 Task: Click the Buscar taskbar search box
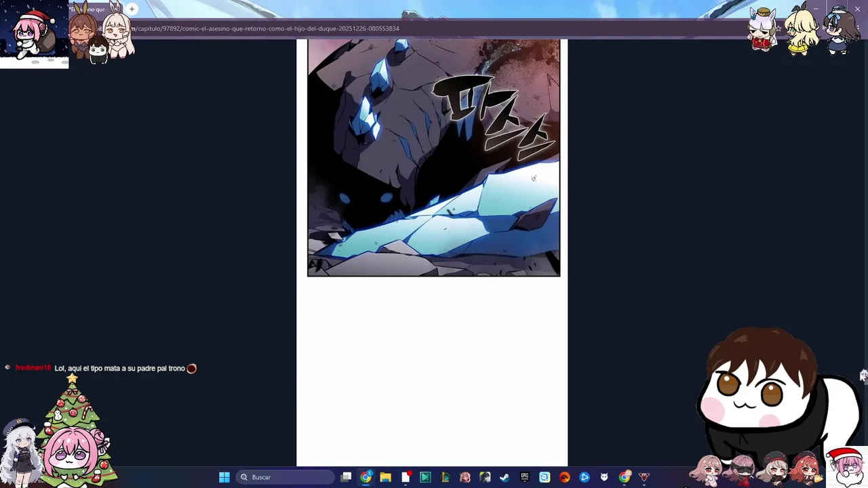pyautogui.click(x=285, y=477)
